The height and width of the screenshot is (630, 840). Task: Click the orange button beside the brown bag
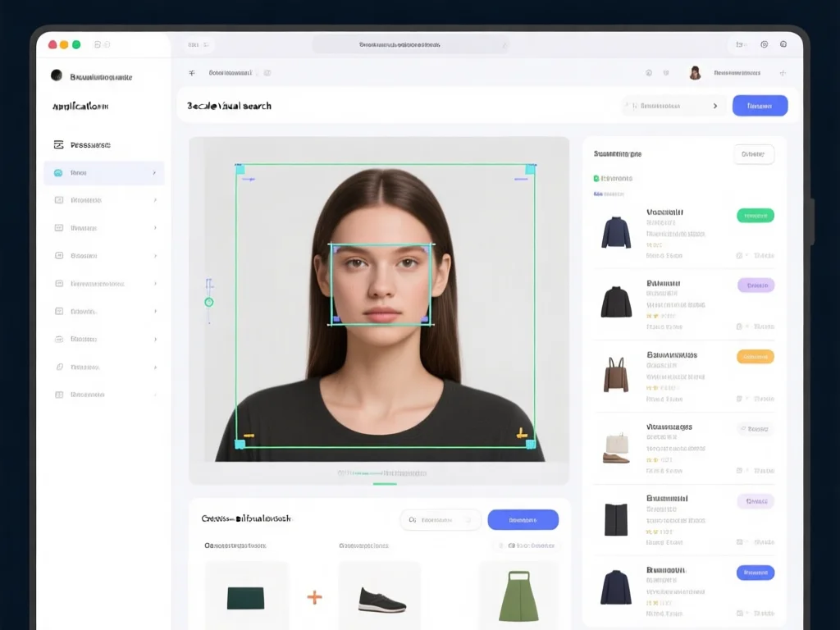tap(756, 357)
